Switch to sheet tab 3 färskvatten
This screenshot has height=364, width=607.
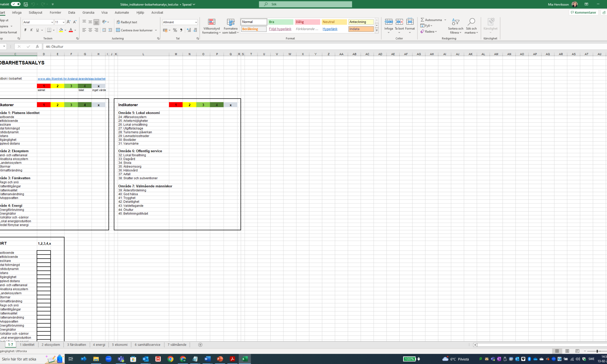pos(76,345)
